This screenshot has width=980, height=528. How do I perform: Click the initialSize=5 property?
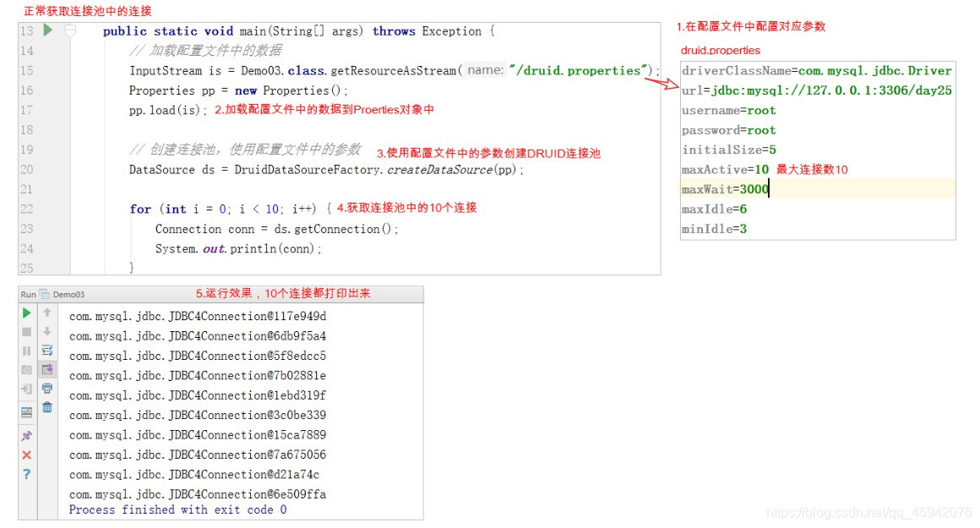(729, 150)
